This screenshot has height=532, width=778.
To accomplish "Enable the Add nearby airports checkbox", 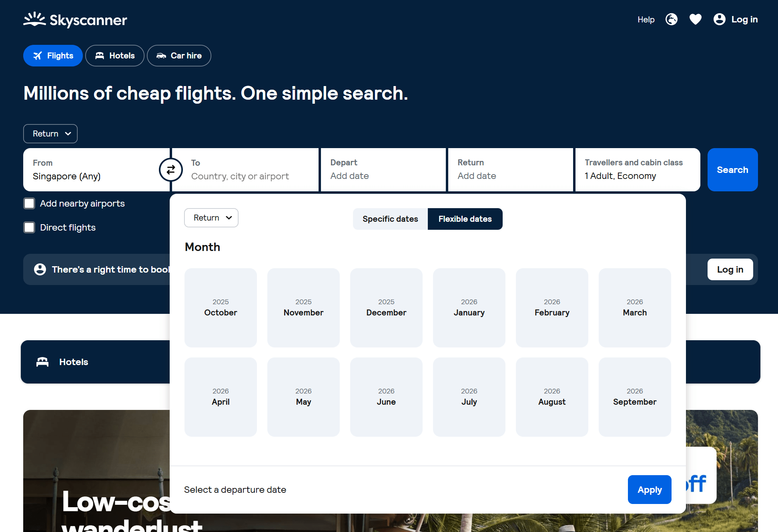I will (x=29, y=203).
